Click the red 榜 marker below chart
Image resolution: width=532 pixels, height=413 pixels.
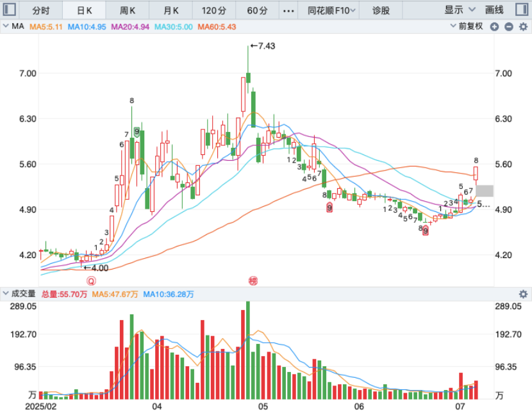click(x=253, y=281)
